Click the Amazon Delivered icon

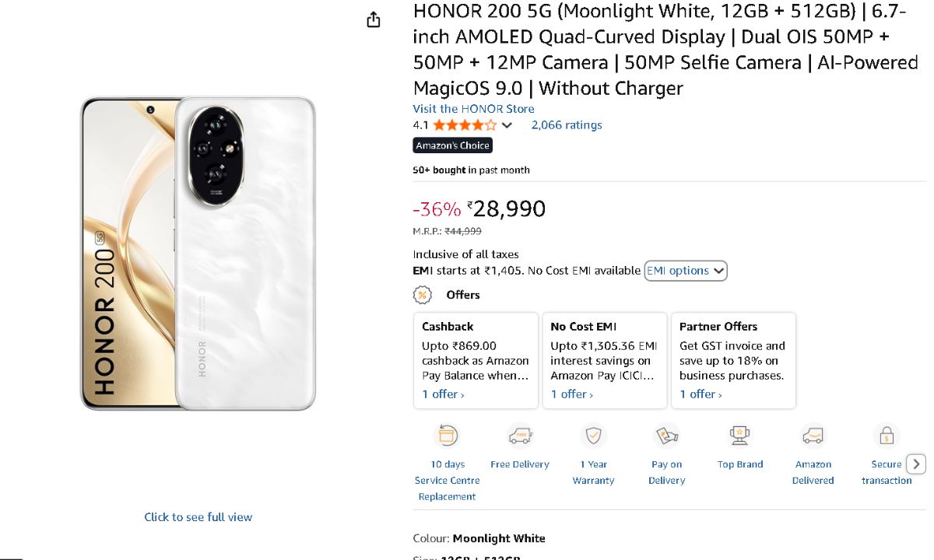(x=813, y=436)
